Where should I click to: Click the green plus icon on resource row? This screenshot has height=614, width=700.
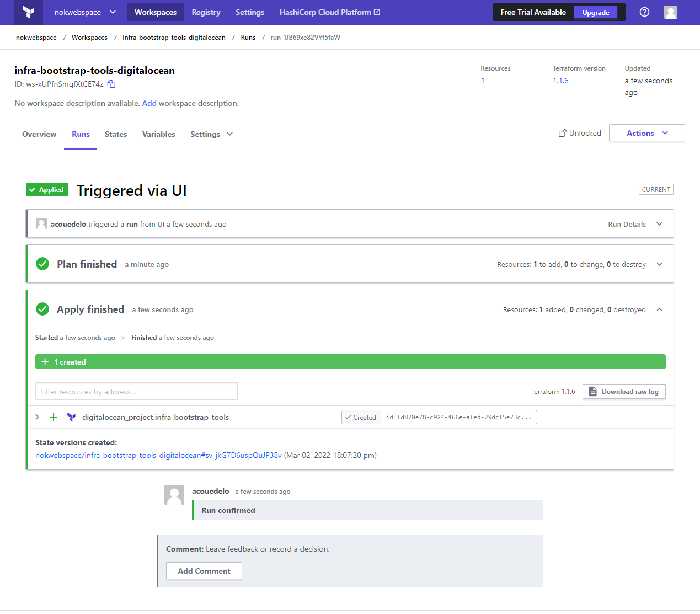tap(54, 417)
